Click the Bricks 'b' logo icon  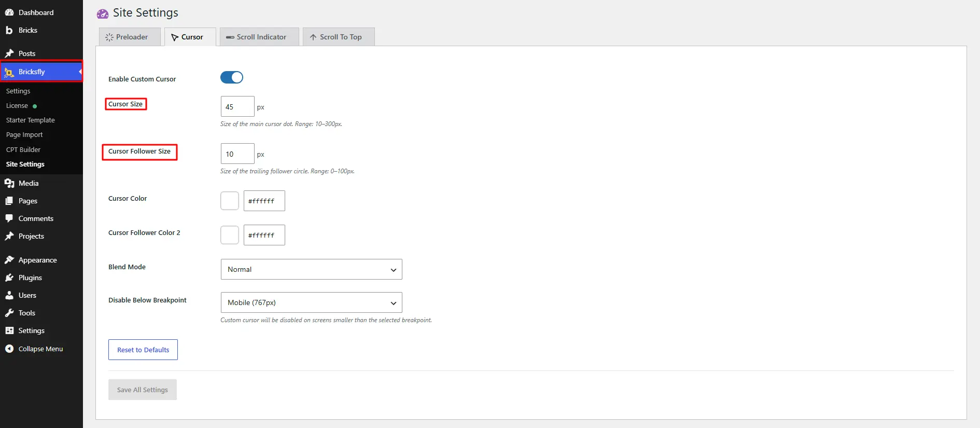(x=9, y=30)
